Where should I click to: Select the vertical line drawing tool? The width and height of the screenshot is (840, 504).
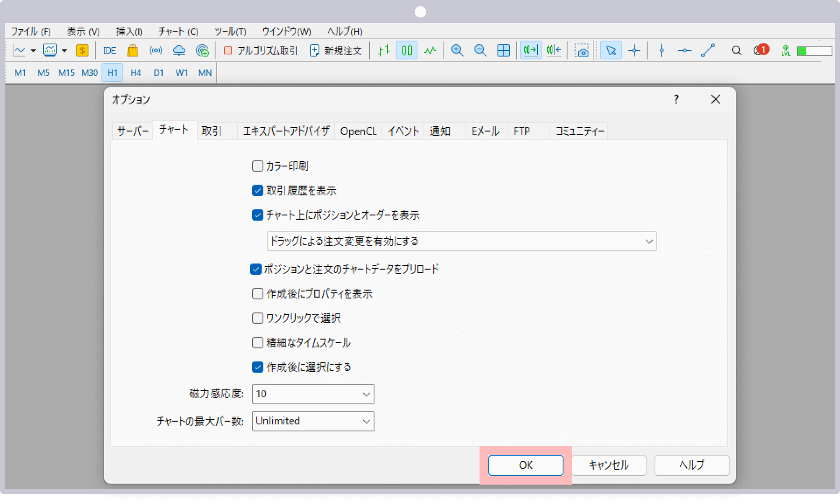[661, 51]
